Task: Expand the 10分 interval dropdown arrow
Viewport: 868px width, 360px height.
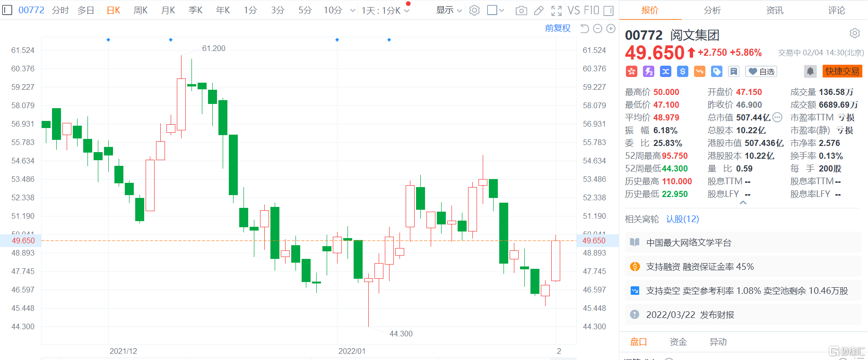Action: [x=353, y=10]
